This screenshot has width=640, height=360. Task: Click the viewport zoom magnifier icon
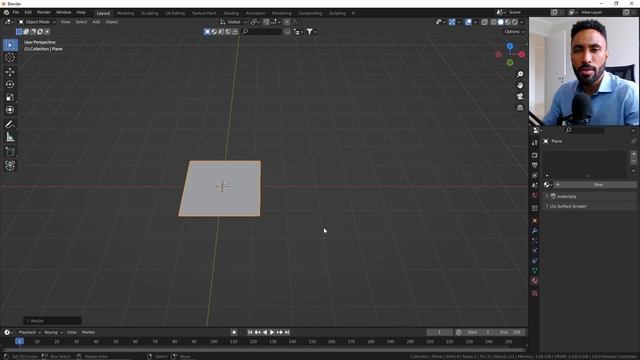[520, 74]
